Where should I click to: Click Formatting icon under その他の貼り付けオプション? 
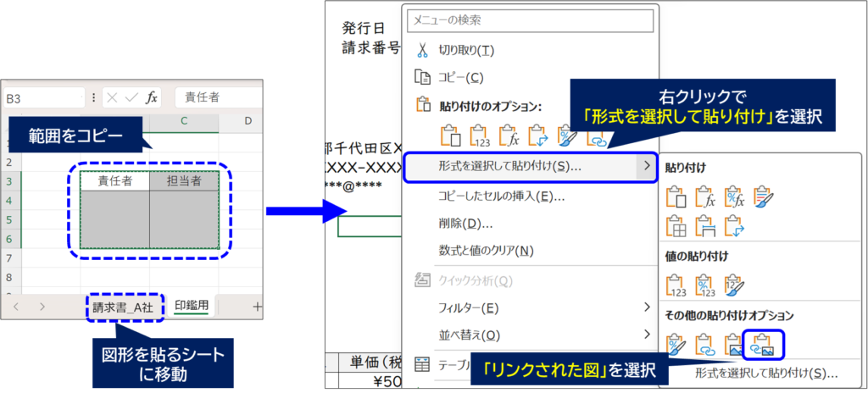click(x=676, y=344)
